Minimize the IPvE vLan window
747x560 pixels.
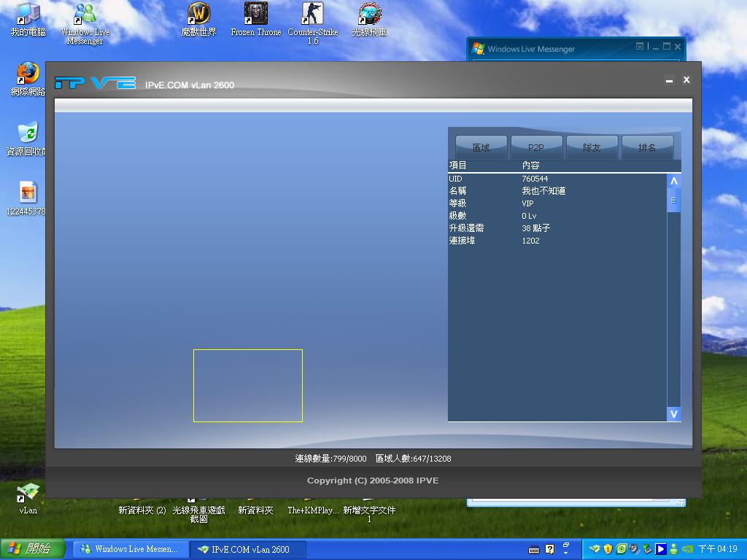coord(670,80)
